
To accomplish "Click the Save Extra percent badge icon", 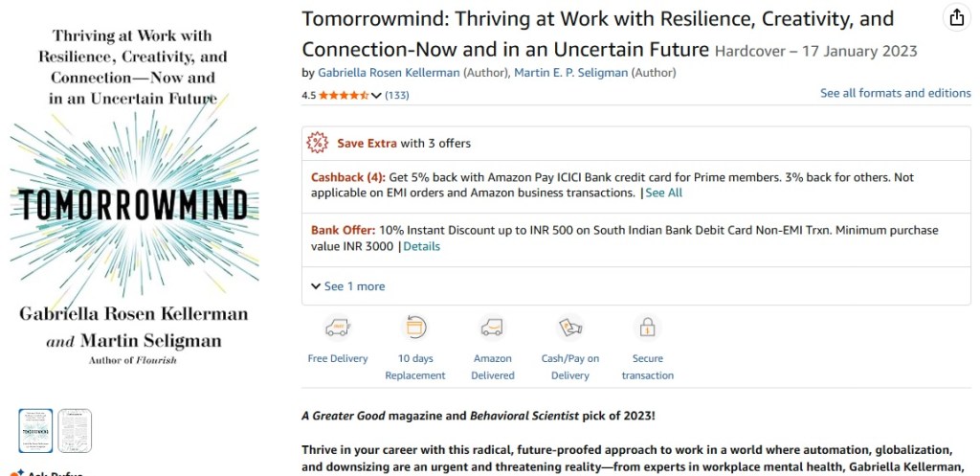I will (318, 143).
